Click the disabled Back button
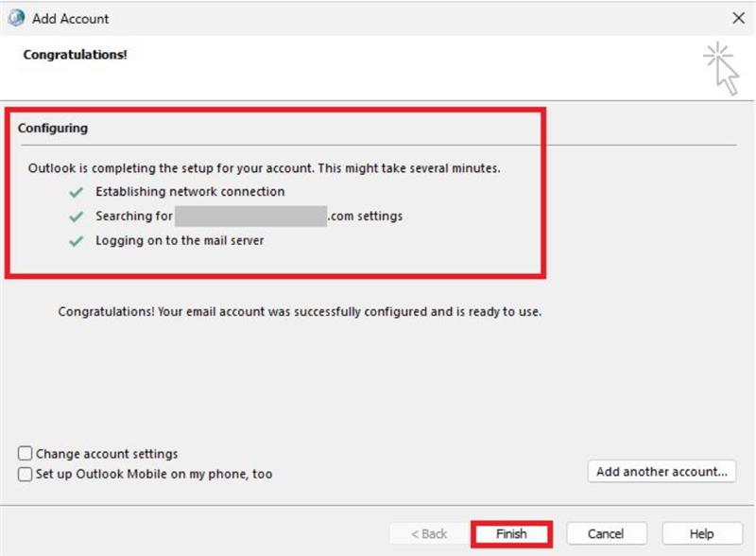Image resolution: width=756 pixels, height=556 pixels. coord(430,533)
